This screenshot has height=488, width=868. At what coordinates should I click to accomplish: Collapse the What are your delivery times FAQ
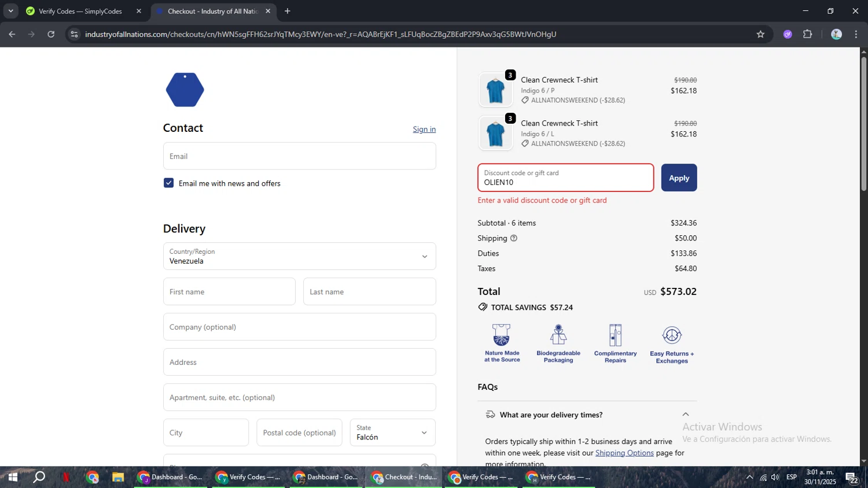click(685, 415)
